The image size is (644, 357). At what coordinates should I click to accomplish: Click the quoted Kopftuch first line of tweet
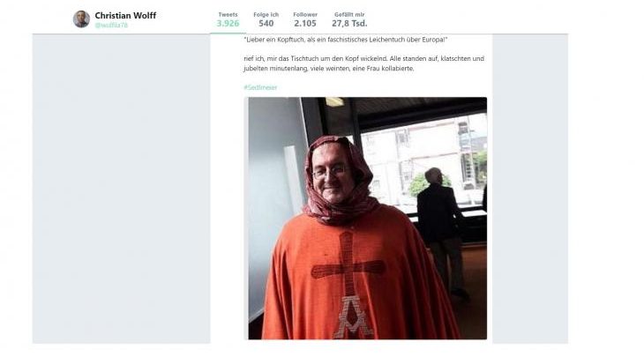(346, 40)
